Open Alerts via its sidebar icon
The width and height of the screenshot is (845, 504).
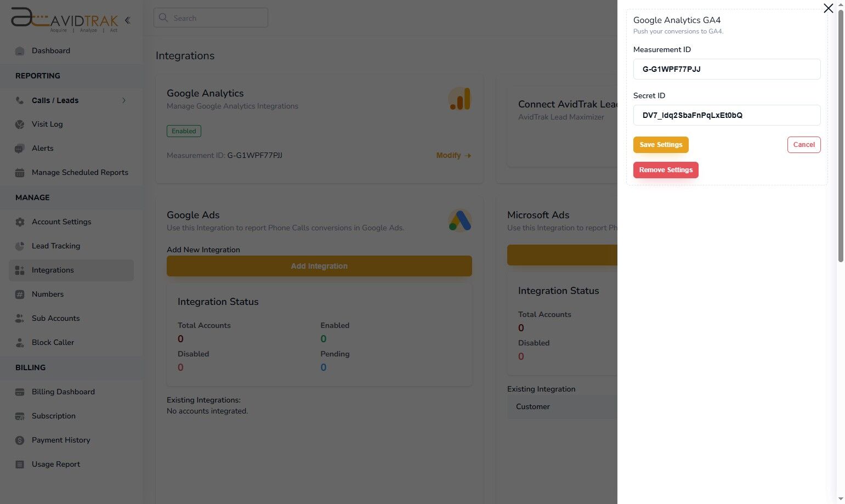pyautogui.click(x=20, y=148)
